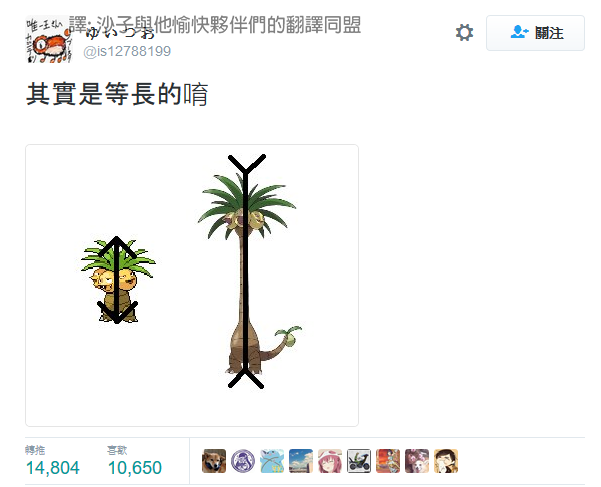The height and width of the screenshot is (487, 601).
Task: Click the @is12788199 username handle
Action: 127,51
